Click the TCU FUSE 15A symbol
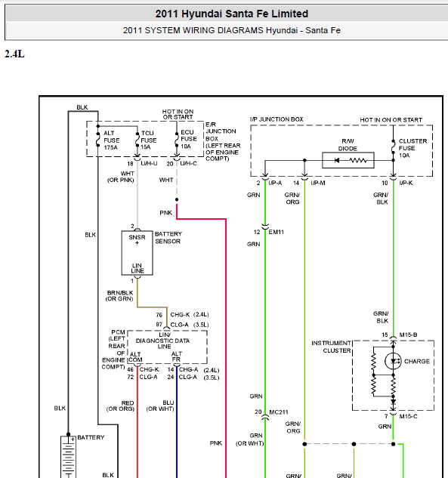The width and height of the screenshot is (448, 478). (137, 139)
